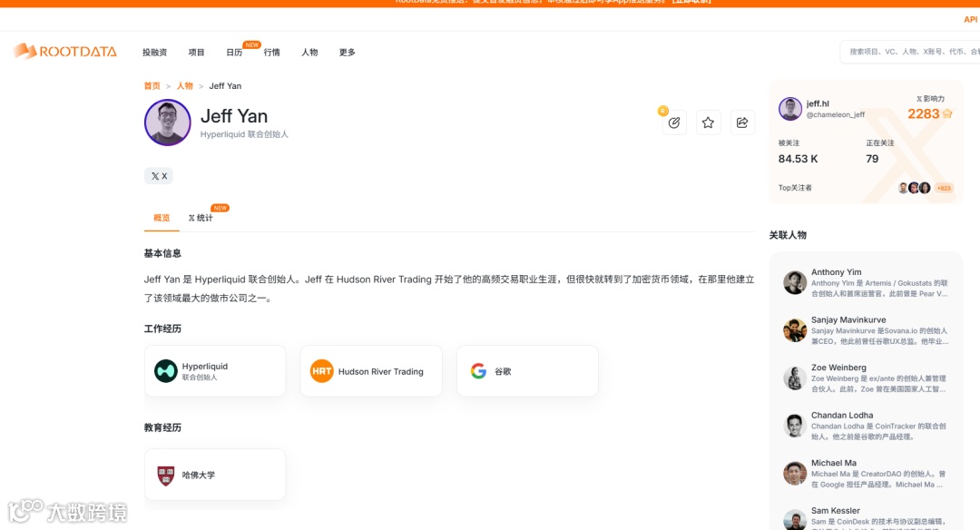The width and height of the screenshot is (980, 530).
Task: Click the RootData logo
Action: tap(65, 51)
